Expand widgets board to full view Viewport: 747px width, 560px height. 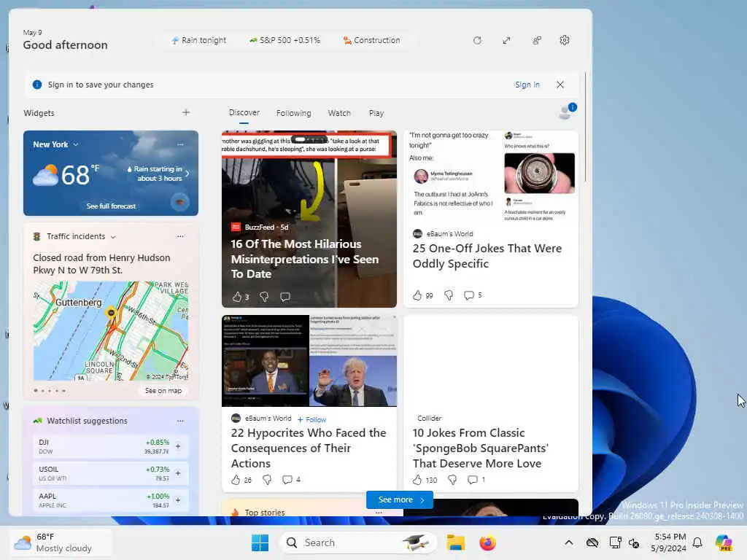(x=506, y=41)
